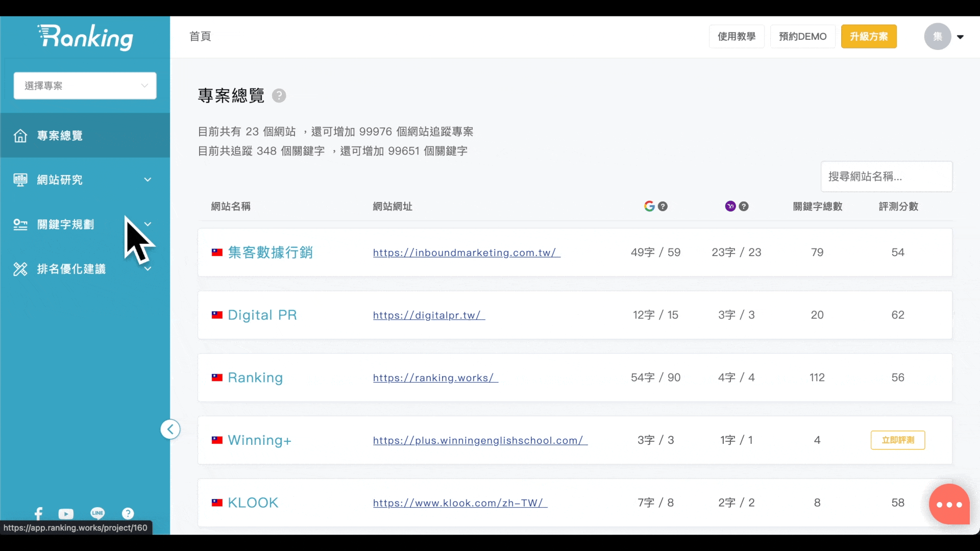Click the help question-mark icon in sidebar footer
Screen dimensions: 980x551
128,513
